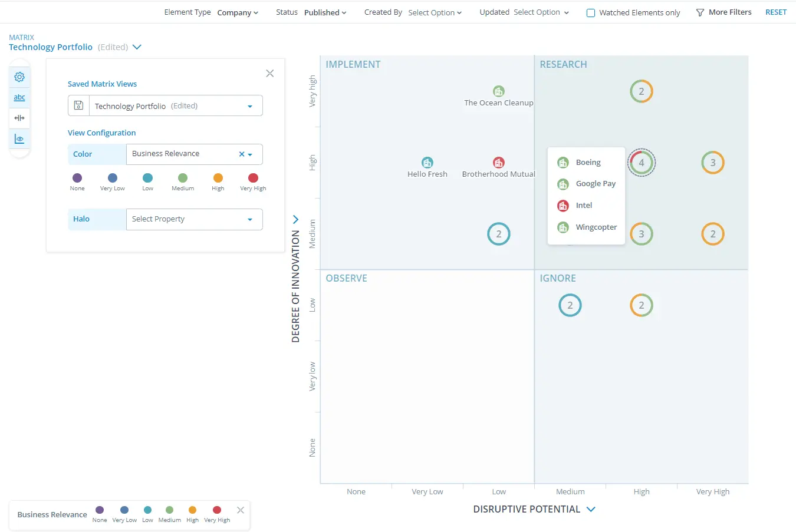796x532 pixels.
Task: Open the Halo Select Property dropdown
Action: point(195,219)
